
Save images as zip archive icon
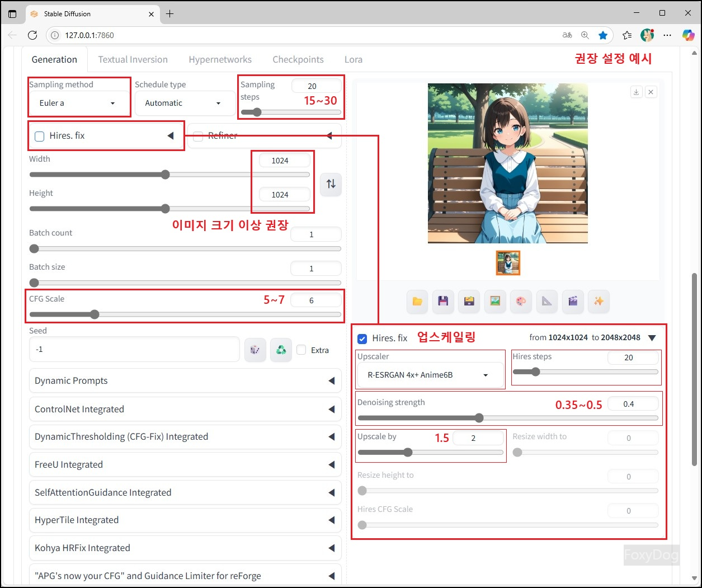click(x=469, y=302)
